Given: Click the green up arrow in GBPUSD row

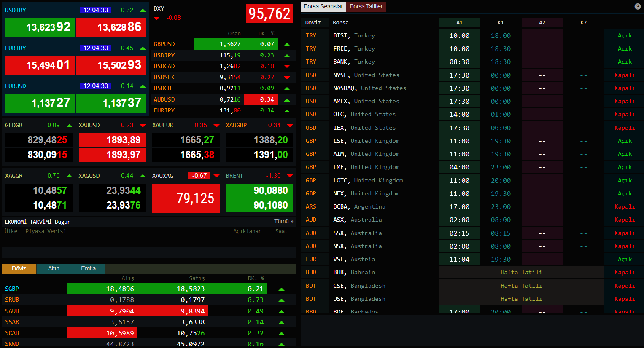Looking at the screenshot, I should pos(287,44).
